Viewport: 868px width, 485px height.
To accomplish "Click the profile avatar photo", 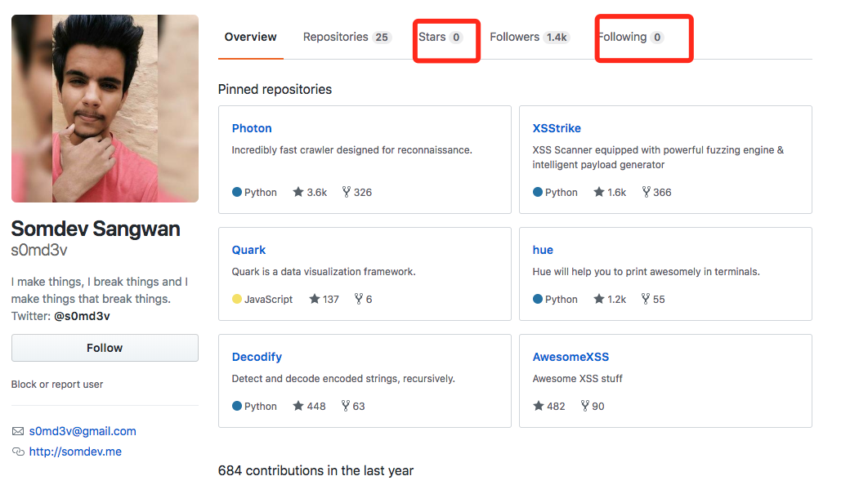I will (x=105, y=109).
